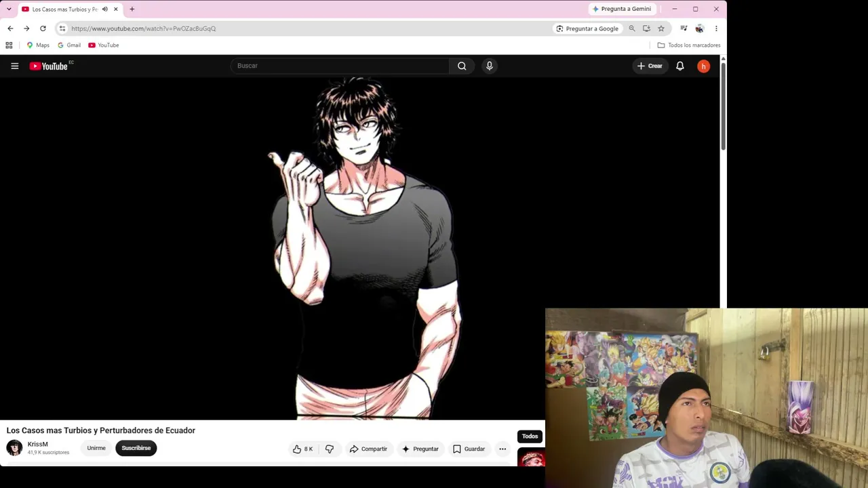Viewport: 868px width, 488px height.
Task: Click Preguntar a Google lens button
Action: tap(587, 28)
